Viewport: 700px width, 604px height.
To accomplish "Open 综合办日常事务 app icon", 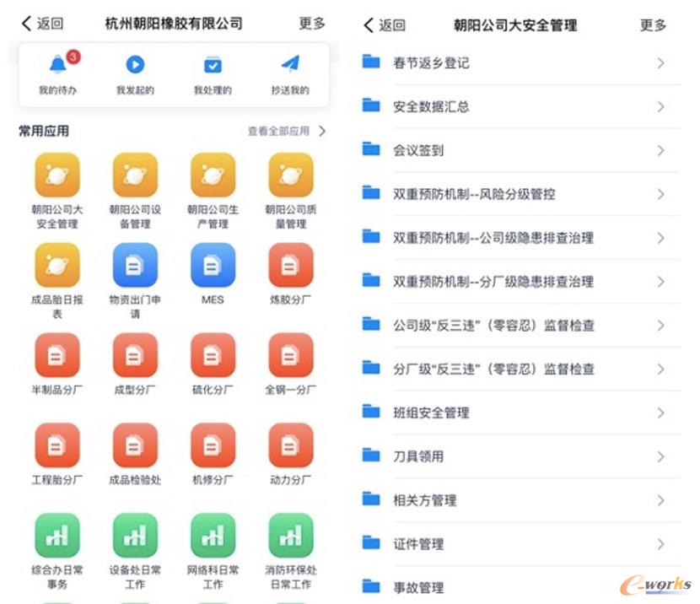I will click(57, 536).
